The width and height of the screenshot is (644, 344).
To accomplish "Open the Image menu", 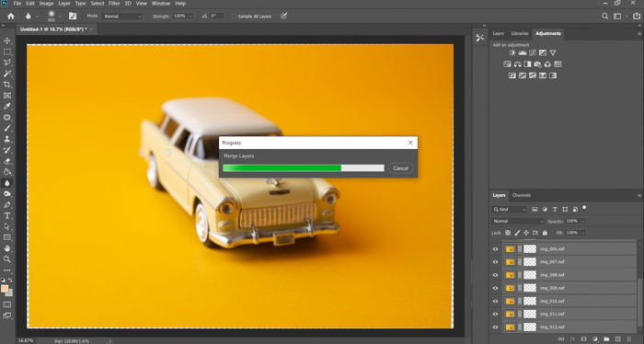I will click(46, 4).
